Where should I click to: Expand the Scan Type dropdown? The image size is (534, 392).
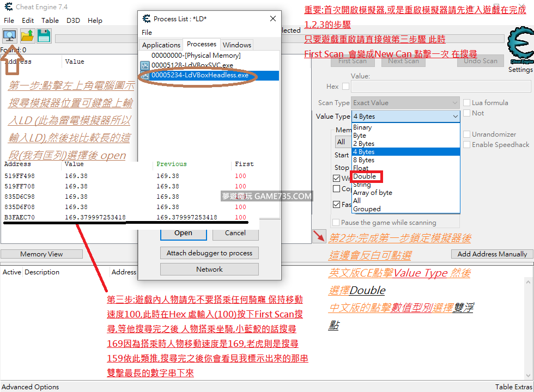tap(406, 103)
